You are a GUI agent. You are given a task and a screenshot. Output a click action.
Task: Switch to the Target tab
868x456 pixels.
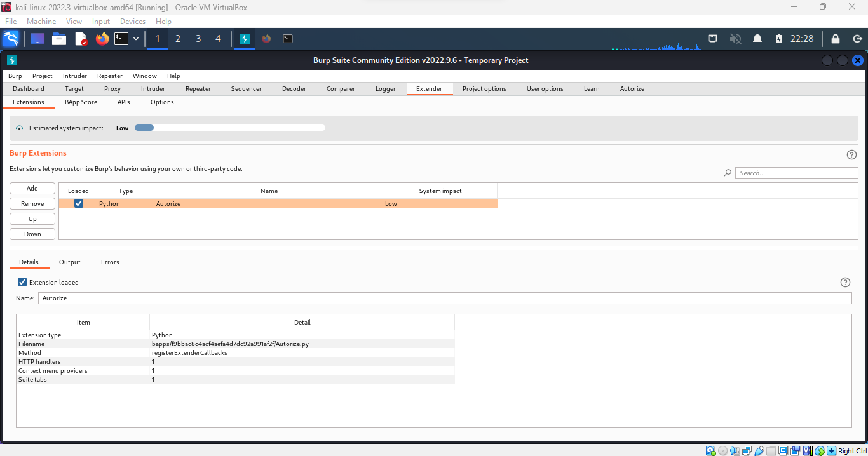point(74,89)
